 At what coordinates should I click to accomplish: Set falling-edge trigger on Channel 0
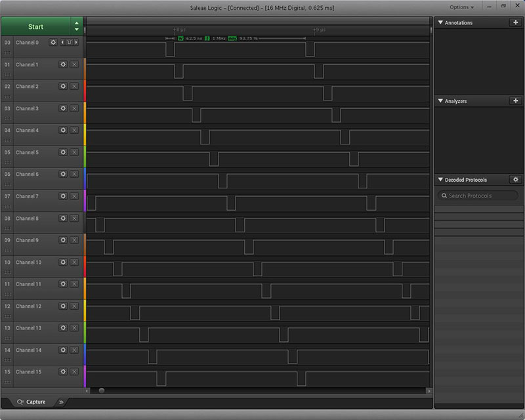69,43
